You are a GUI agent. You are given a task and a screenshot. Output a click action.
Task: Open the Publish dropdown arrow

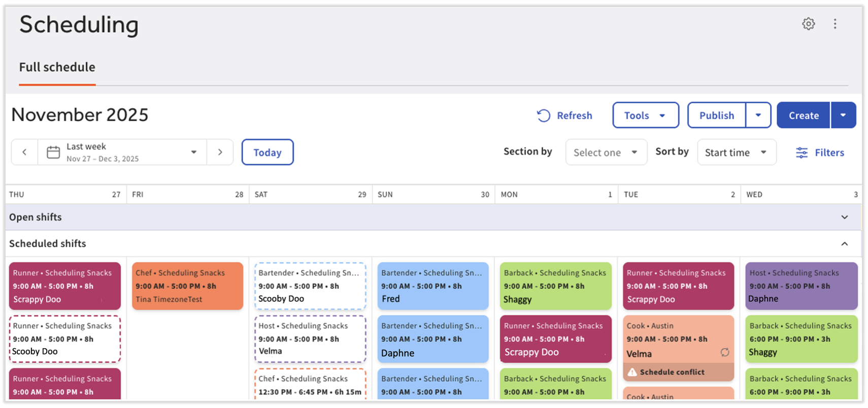click(x=758, y=115)
